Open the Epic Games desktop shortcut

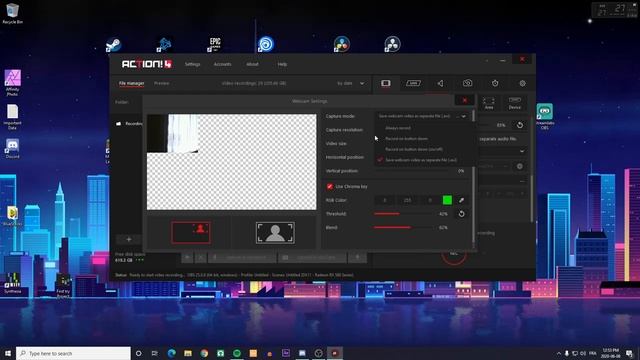click(215, 44)
